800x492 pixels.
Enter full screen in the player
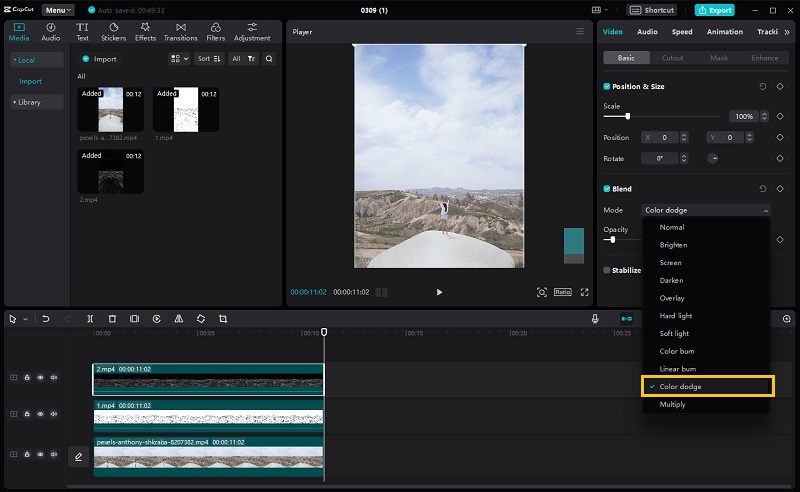tap(585, 292)
